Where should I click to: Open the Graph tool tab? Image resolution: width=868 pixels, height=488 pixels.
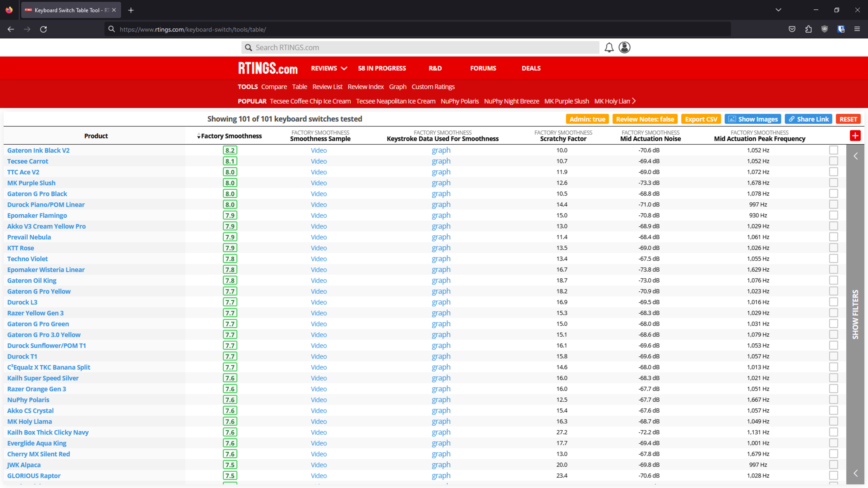point(397,87)
